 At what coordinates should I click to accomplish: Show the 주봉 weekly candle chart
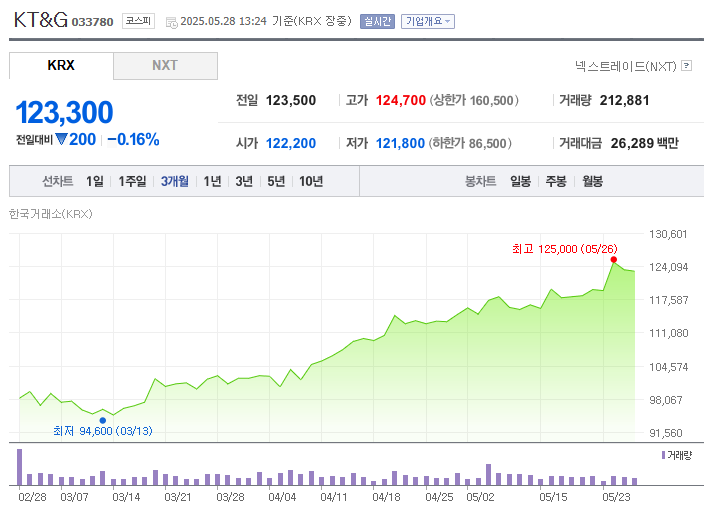tap(556, 181)
